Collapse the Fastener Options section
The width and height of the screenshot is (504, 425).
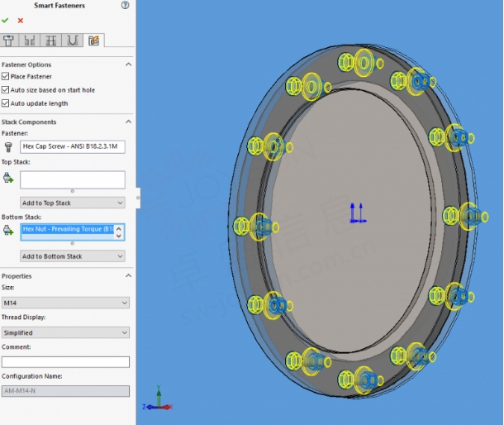coord(128,64)
